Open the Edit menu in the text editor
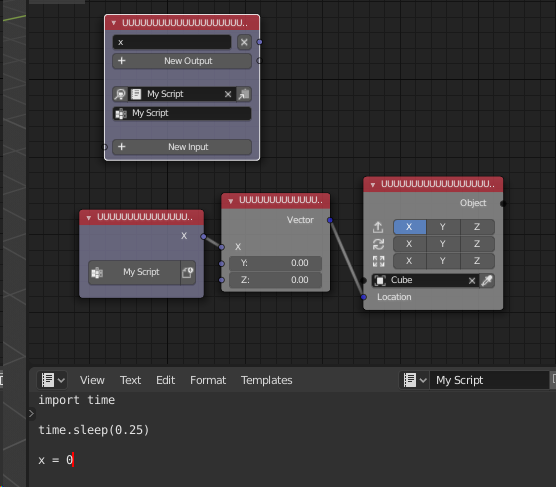556x487 pixels. click(x=166, y=380)
